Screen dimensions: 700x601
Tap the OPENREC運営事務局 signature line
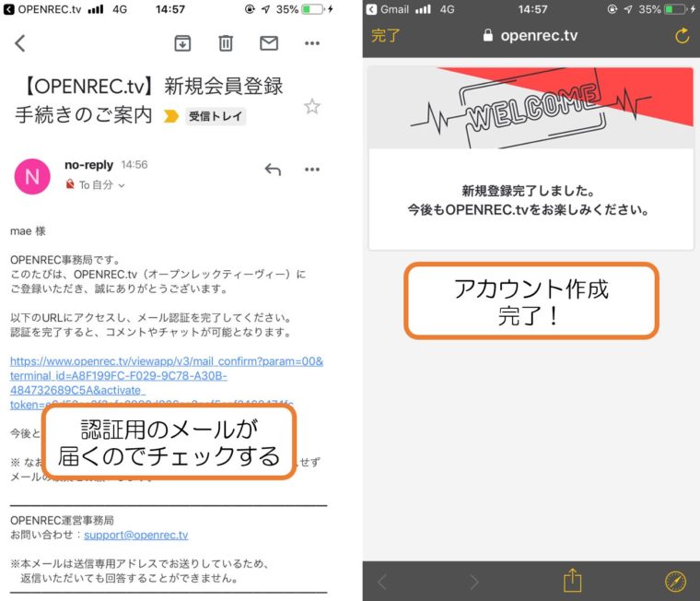pyautogui.click(x=62, y=520)
